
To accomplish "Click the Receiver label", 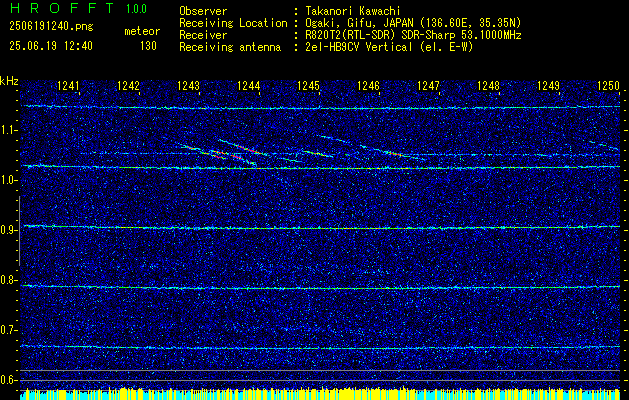I will [x=203, y=35].
